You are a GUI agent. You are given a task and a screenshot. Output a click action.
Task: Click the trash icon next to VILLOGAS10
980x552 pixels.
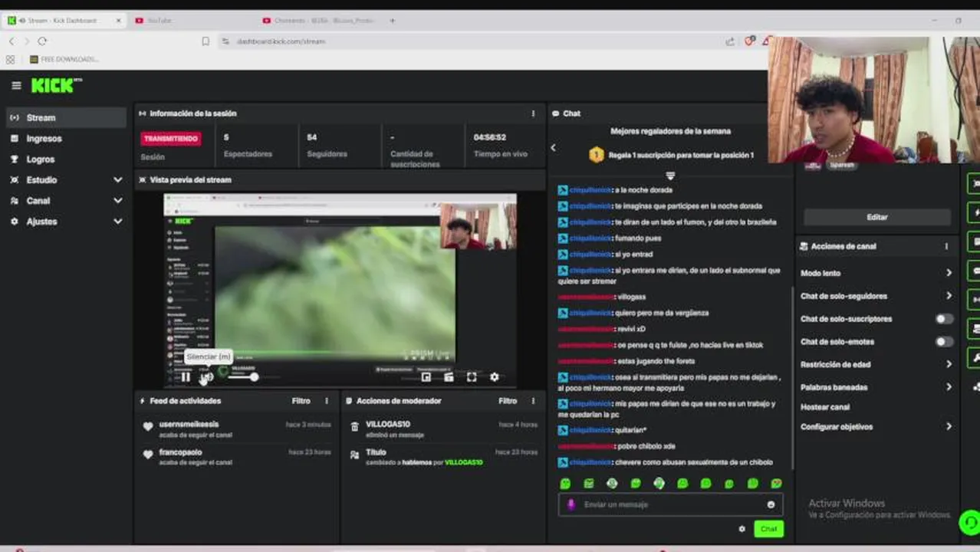pyautogui.click(x=354, y=428)
